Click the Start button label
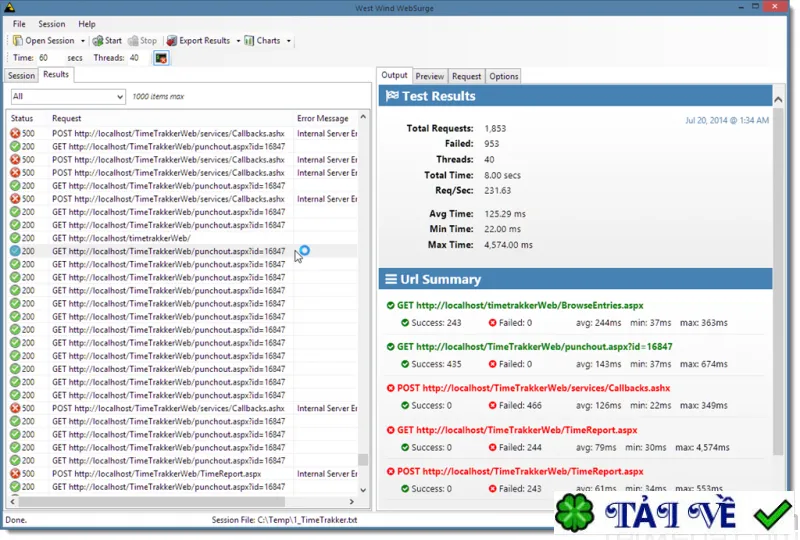Image resolution: width=800 pixels, height=540 pixels. pyautogui.click(x=113, y=40)
